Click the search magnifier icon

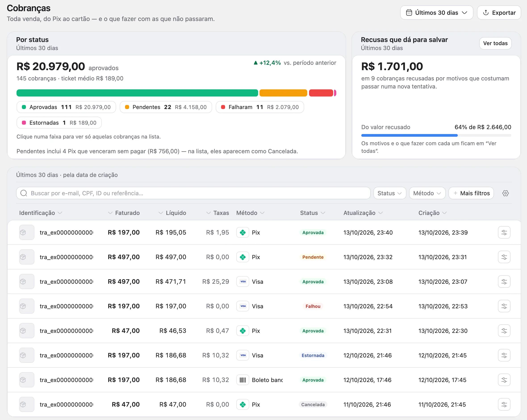pos(24,193)
